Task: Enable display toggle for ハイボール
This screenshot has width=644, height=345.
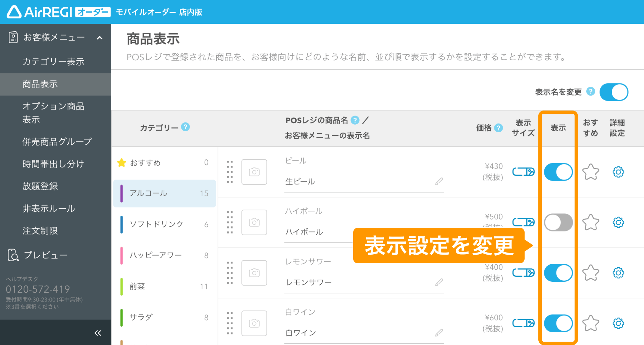Action: (558, 222)
